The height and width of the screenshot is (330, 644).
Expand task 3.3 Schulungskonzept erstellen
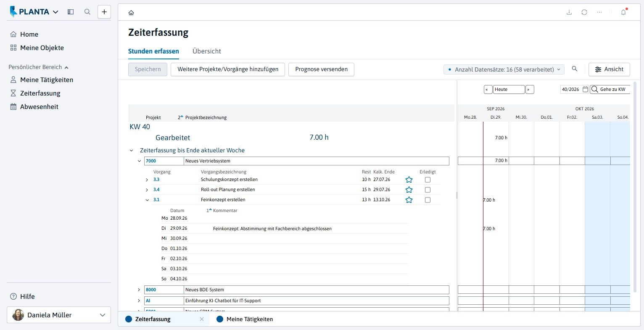pos(147,180)
